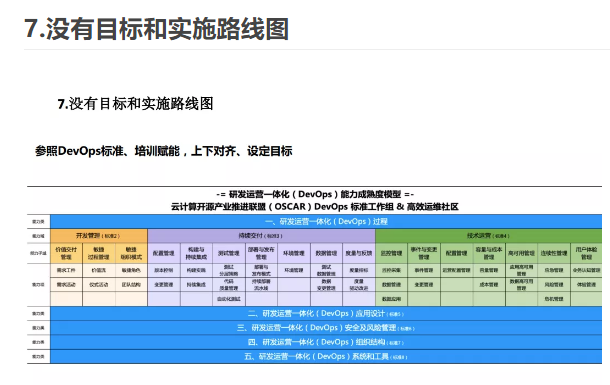Viewport: 610px width, 385px height.
Task: Click the blue 四、DevOps 组织结构 row
Action: pos(326,342)
